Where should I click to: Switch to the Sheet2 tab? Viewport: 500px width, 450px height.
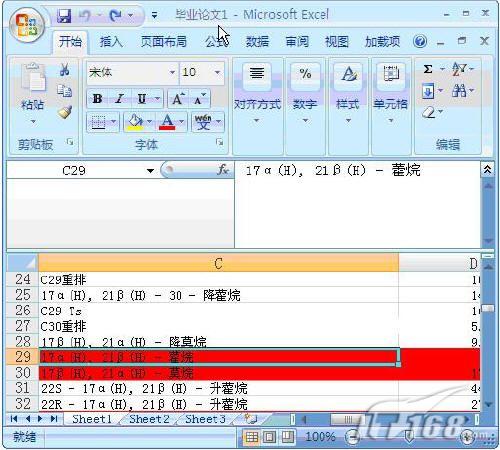[x=149, y=419]
